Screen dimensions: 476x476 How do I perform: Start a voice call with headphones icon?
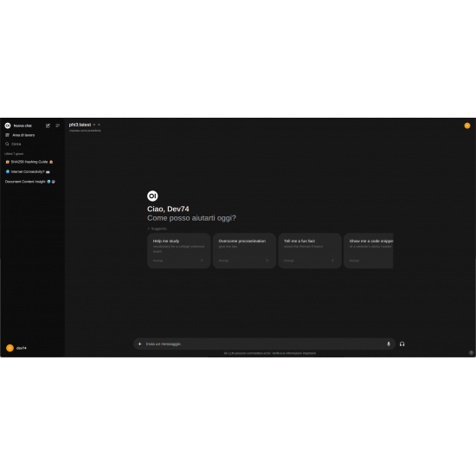click(402, 344)
